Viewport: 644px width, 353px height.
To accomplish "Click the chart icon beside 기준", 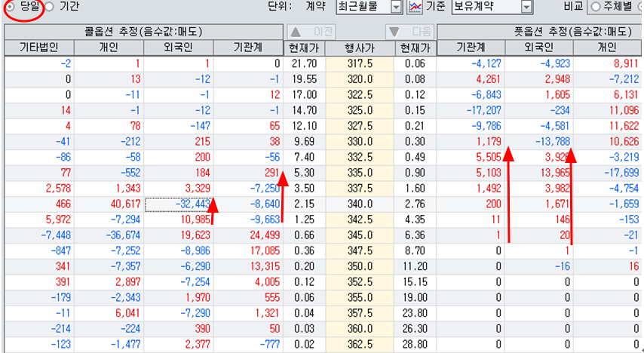I will (414, 7).
